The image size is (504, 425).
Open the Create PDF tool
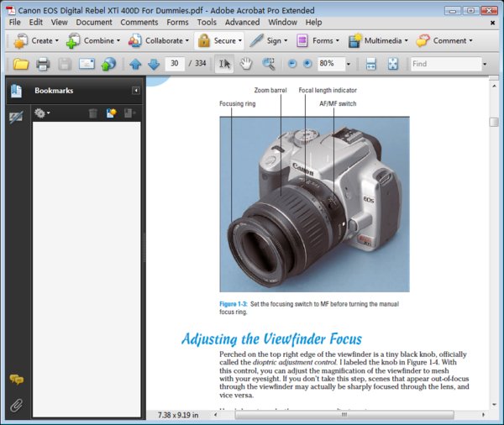coord(20,41)
